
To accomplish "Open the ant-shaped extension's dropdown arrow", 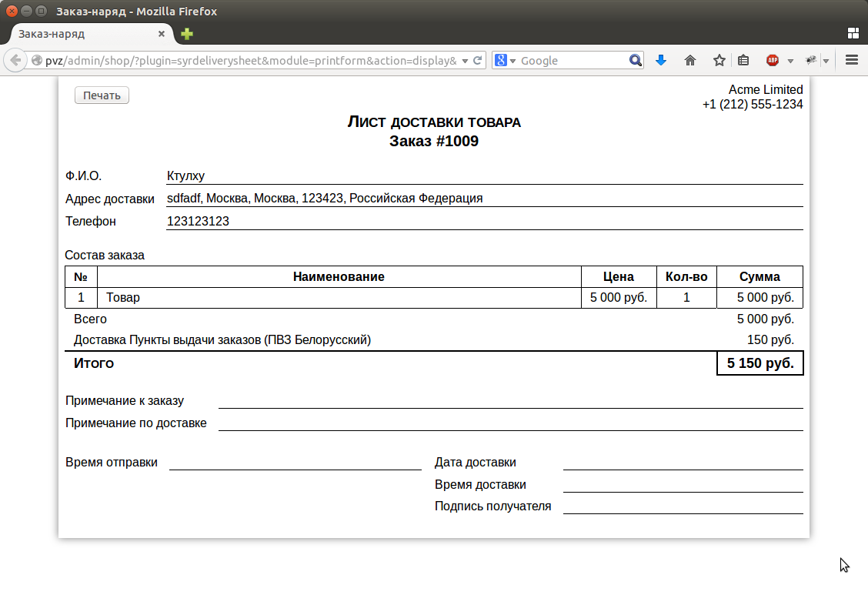I will [826, 61].
